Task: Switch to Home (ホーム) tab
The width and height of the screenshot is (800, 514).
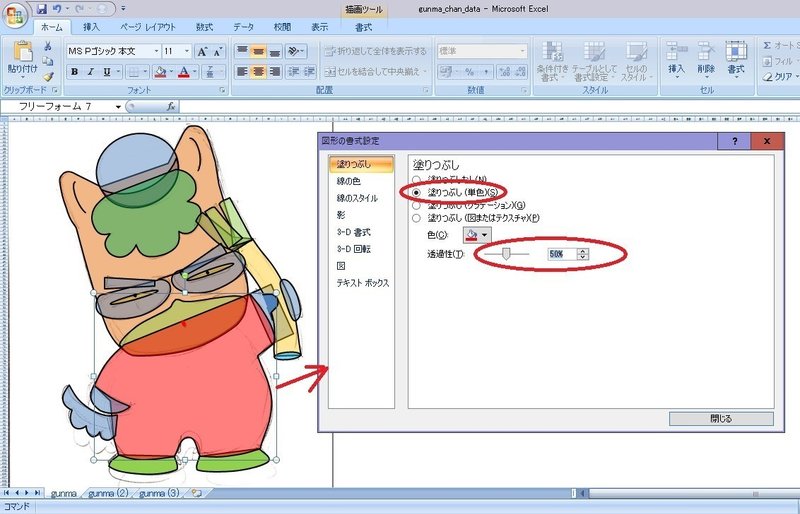Action: pos(52,27)
